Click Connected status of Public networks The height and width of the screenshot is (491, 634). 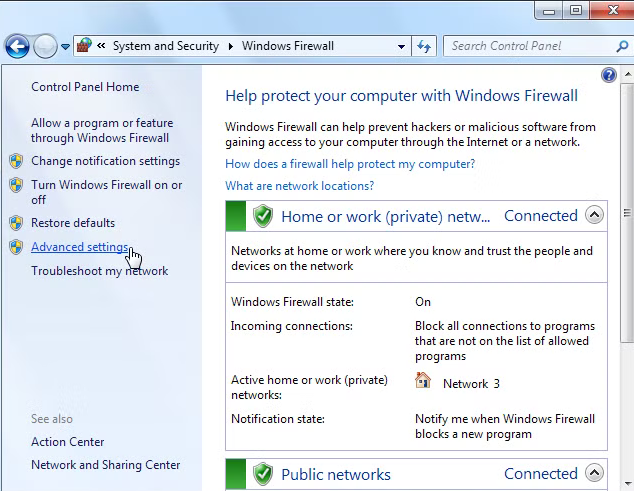point(541,474)
